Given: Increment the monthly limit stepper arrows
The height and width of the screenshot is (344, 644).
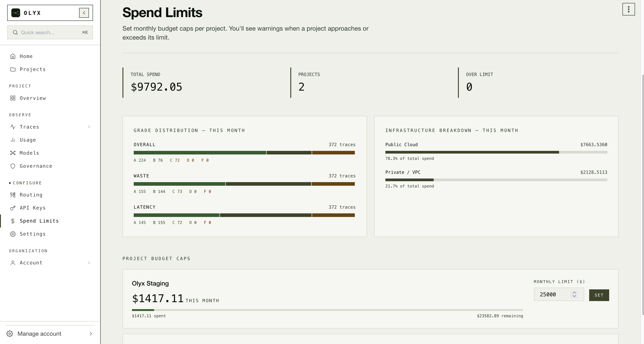Looking at the screenshot, I should pos(574,293).
